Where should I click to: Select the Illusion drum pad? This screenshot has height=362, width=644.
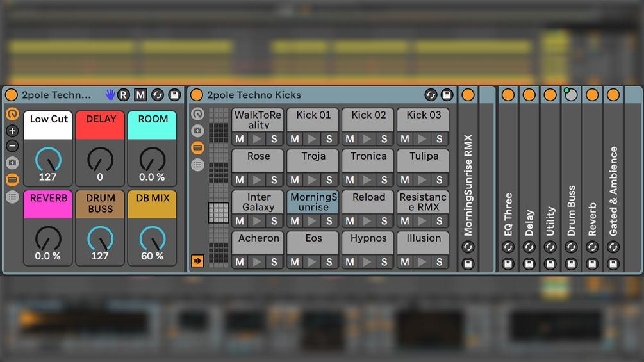point(423,243)
